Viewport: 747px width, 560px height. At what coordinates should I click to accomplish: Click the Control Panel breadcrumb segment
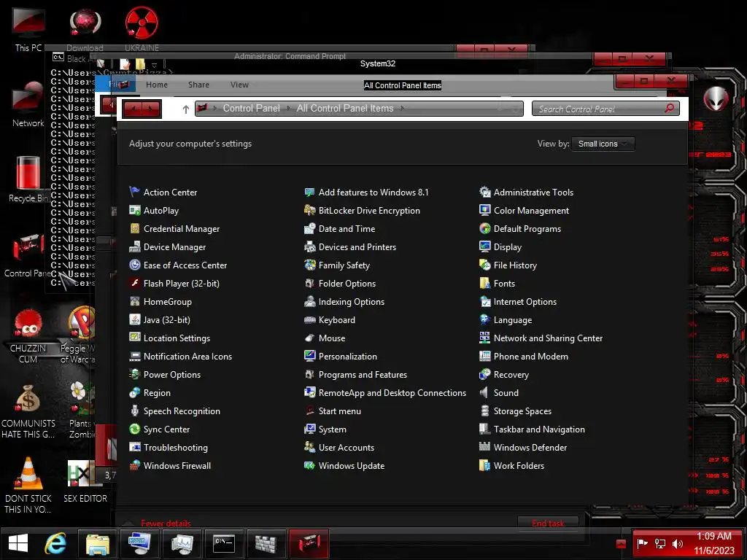[x=252, y=109]
